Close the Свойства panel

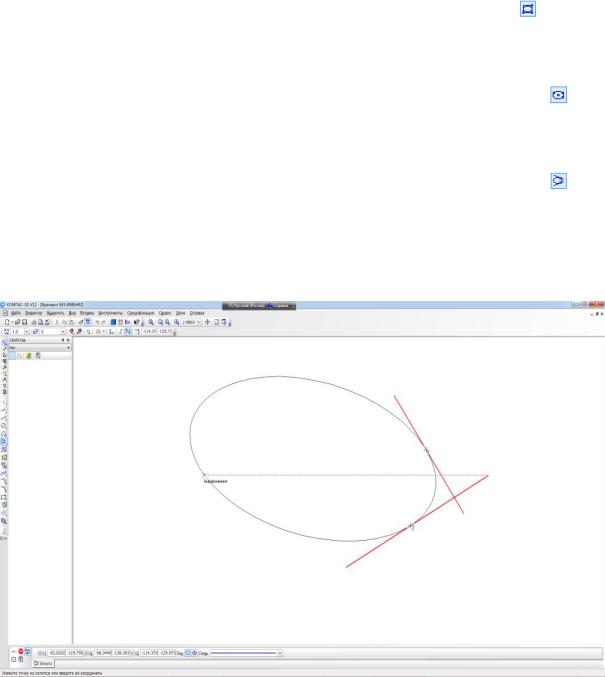(x=69, y=341)
